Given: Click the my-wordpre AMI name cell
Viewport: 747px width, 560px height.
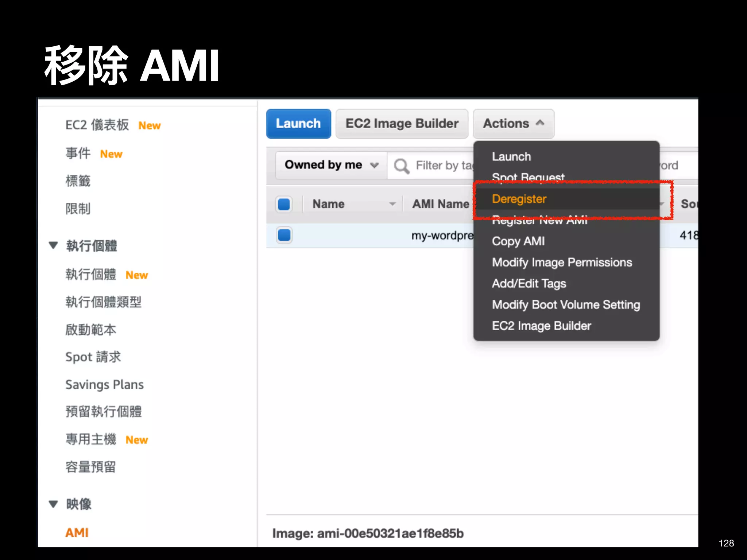Looking at the screenshot, I should (442, 236).
